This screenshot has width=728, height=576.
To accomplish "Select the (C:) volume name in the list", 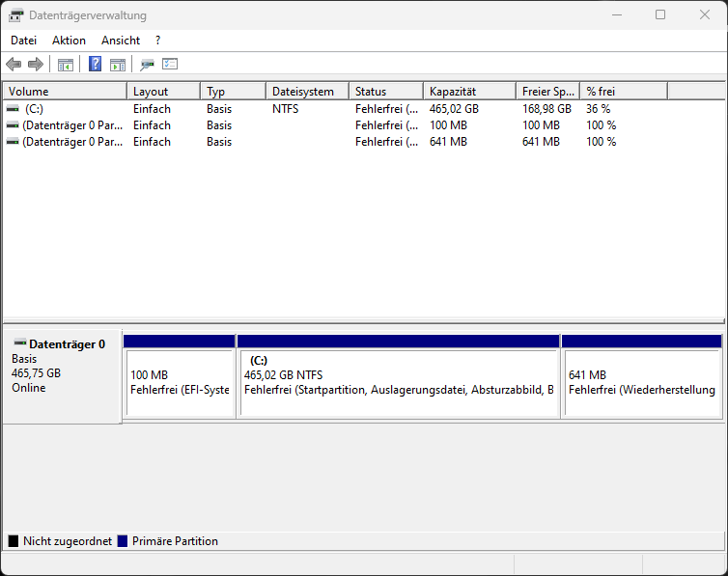I will click(x=34, y=109).
